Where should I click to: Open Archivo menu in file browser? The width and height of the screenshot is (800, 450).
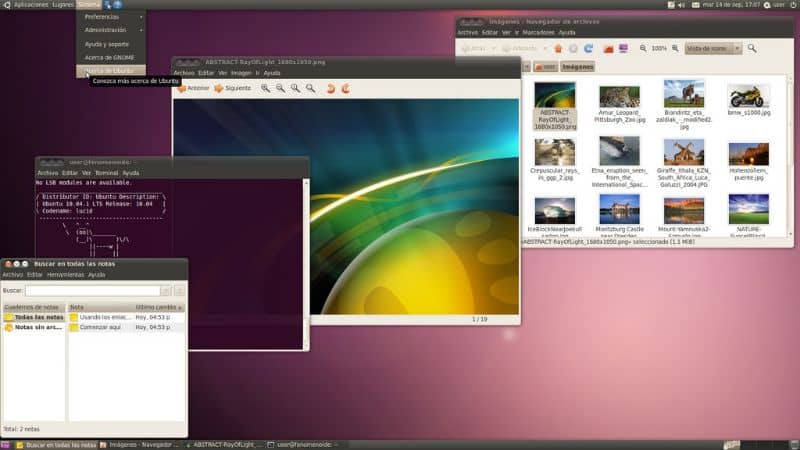pyautogui.click(x=467, y=33)
